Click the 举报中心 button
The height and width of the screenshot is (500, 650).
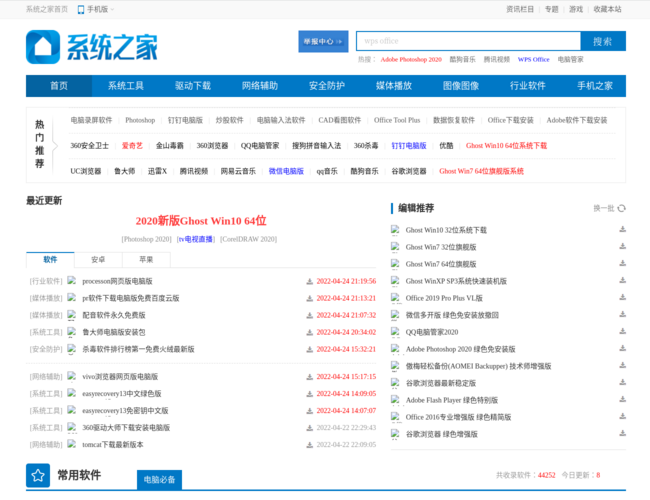coord(323,41)
